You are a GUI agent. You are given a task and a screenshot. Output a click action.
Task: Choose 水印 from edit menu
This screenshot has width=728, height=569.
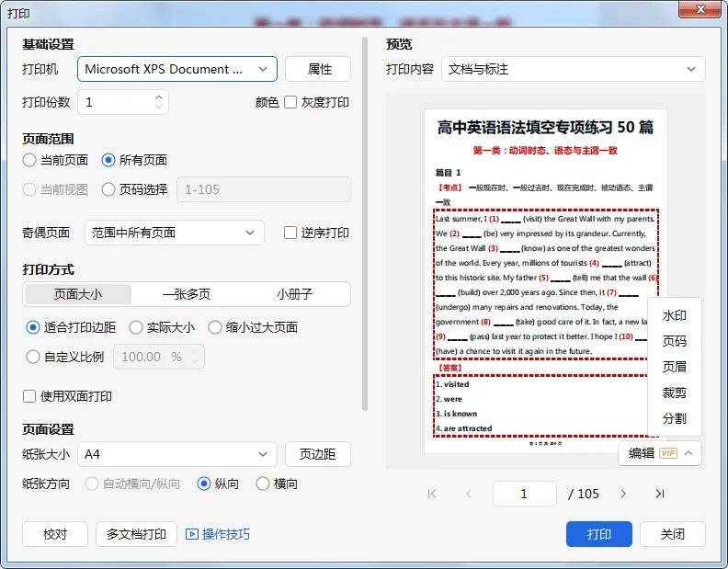(674, 316)
